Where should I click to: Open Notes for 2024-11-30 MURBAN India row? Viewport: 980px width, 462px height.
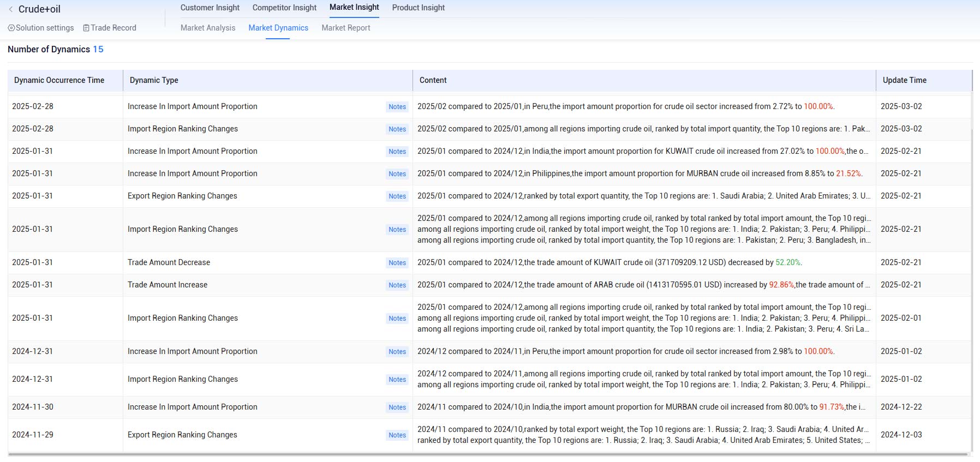397,407
